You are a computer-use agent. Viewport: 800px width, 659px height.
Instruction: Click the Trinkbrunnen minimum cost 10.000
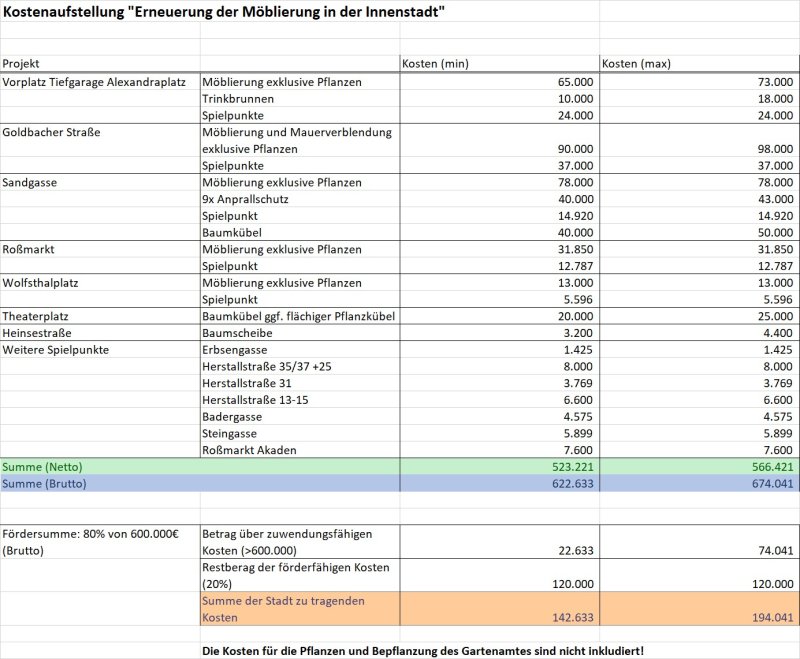[576, 99]
